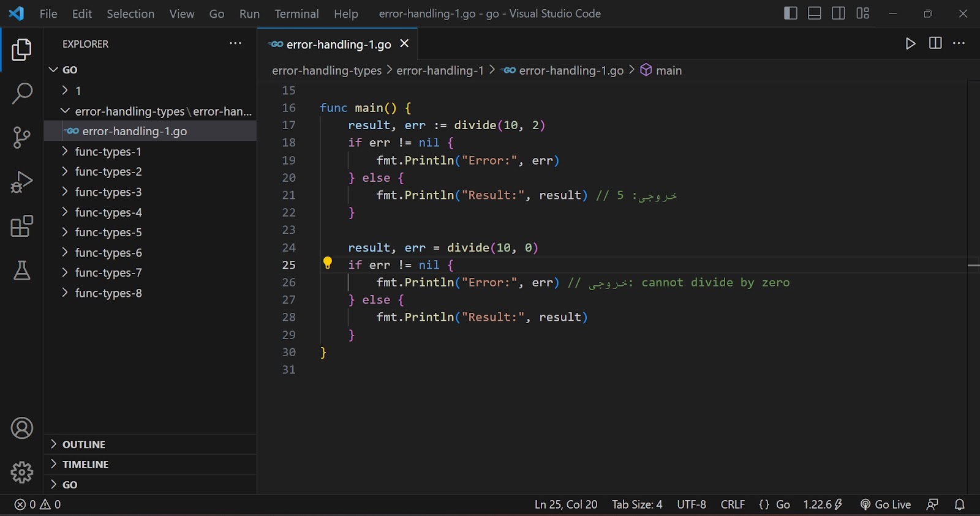This screenshot has width=980, height=516.
Task: Open the Selection menu
Action: [130, 13]
